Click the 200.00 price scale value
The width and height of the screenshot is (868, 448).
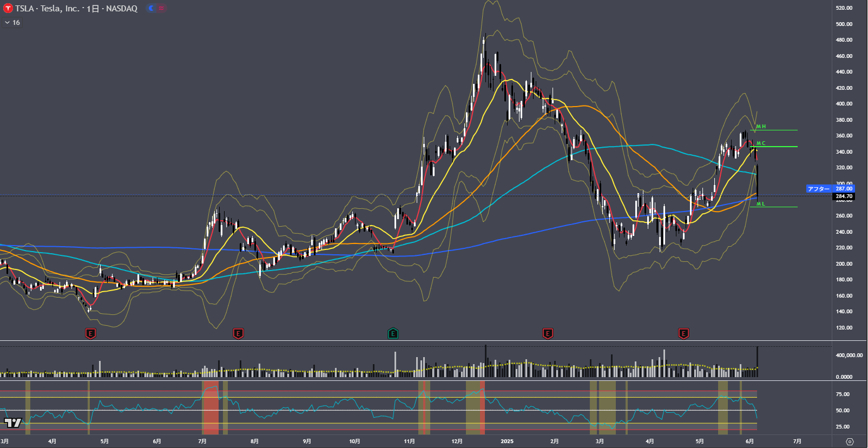844,263
